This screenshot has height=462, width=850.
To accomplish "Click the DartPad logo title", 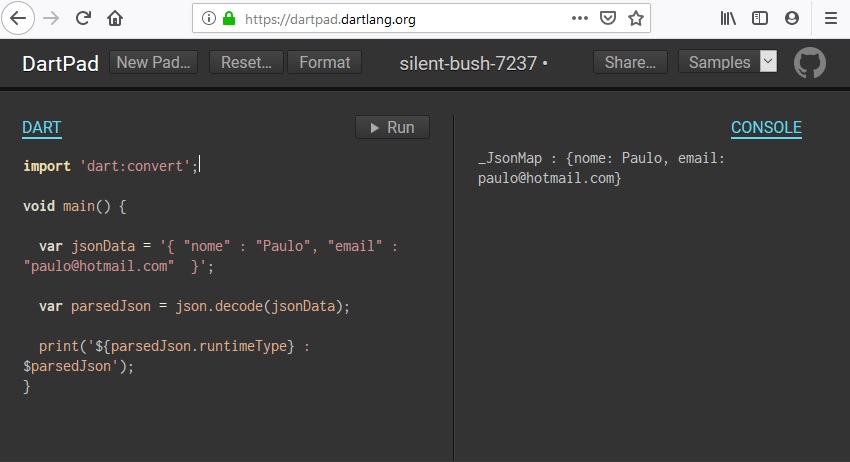I will pos(60,64).
